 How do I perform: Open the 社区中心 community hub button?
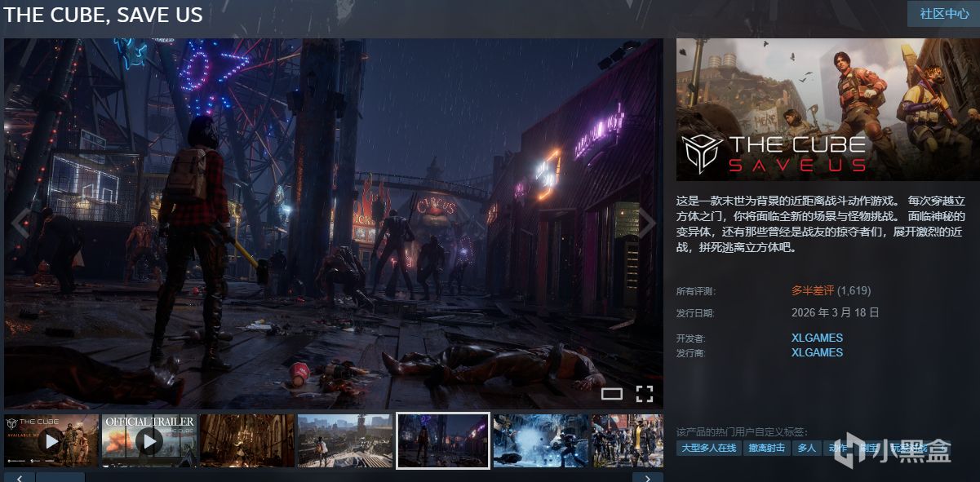[x=942, y=14]
